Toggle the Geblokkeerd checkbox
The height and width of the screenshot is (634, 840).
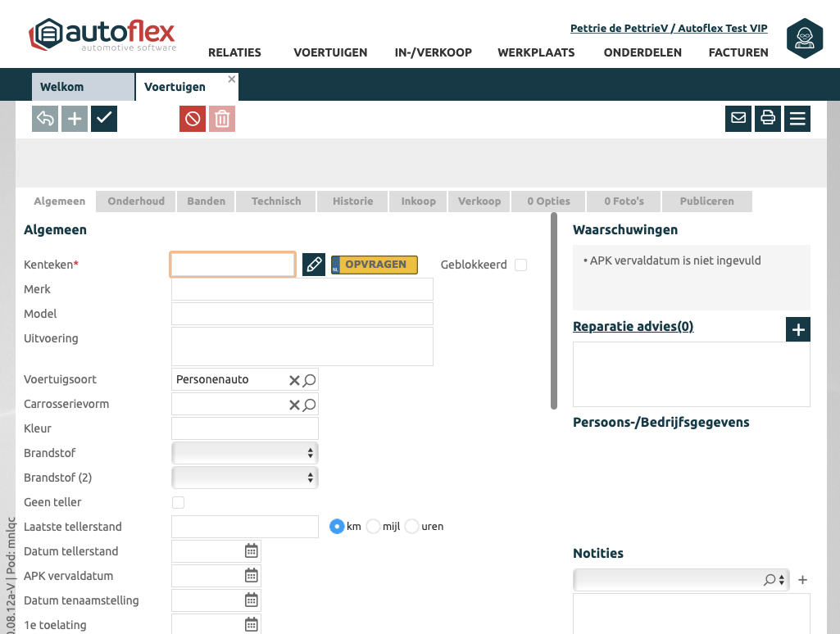point(520,265)
